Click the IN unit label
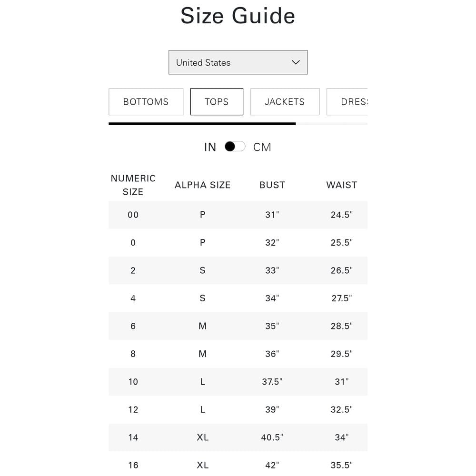476x476 pixels. (x=210, y=147)
